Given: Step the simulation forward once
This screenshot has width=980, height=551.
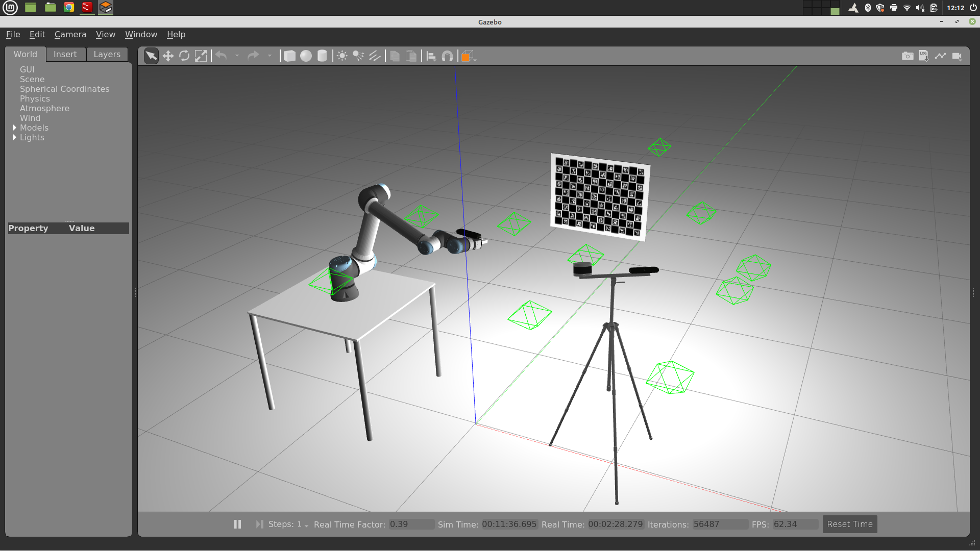Looking at the screenshot, I should point(259,524).
